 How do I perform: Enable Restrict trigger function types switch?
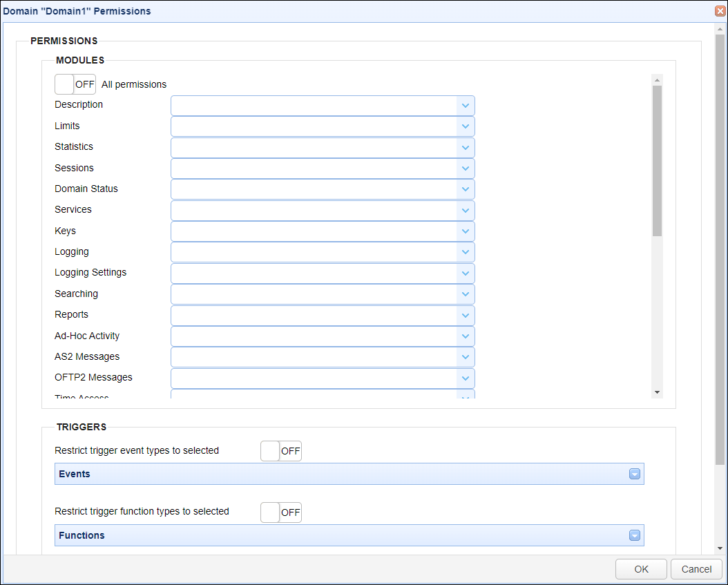coord(281,512)
